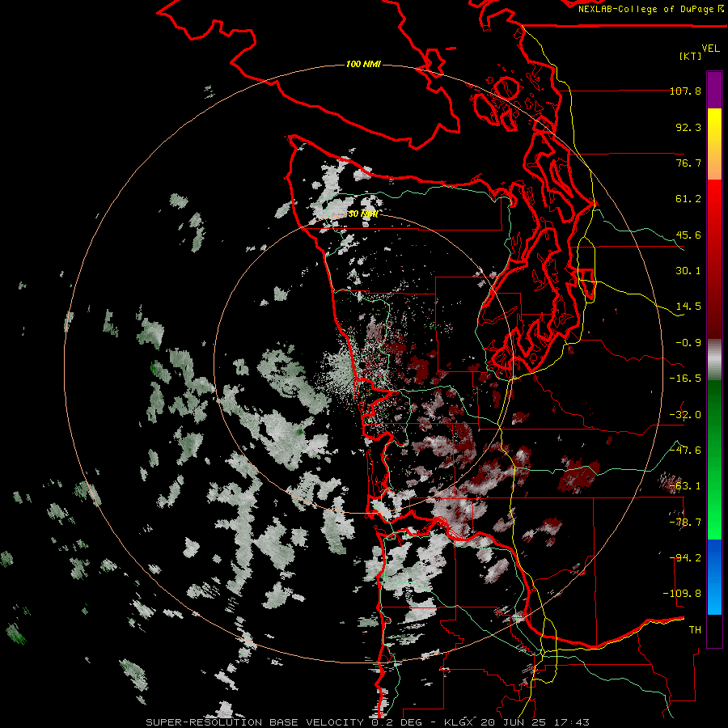Click the gray near-zero segment of color bar
Screen dimensions: 728x728
click(x=714, y=360)
